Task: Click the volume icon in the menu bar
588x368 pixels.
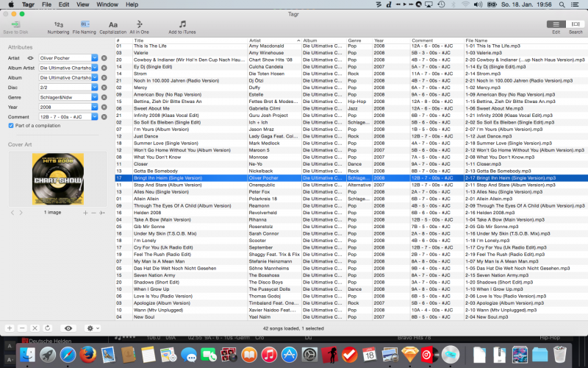Action: pos(478,4)
